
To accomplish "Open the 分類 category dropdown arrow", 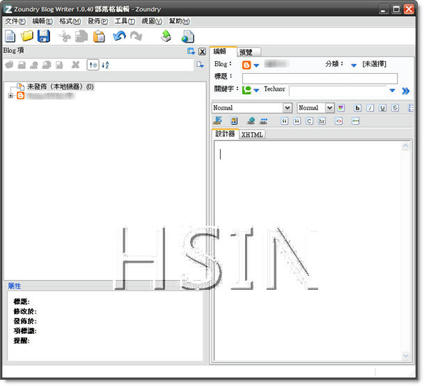I will click(x=354, y=65).
